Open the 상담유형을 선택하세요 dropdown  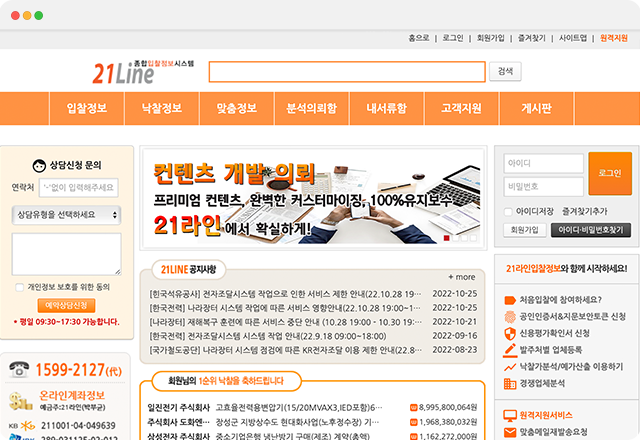click(67, 215)
